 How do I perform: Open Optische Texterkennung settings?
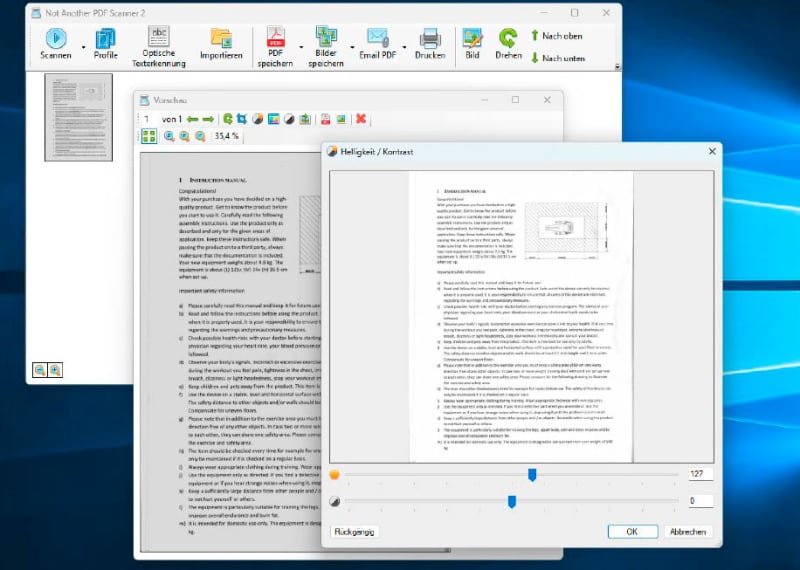coord(159,47)
